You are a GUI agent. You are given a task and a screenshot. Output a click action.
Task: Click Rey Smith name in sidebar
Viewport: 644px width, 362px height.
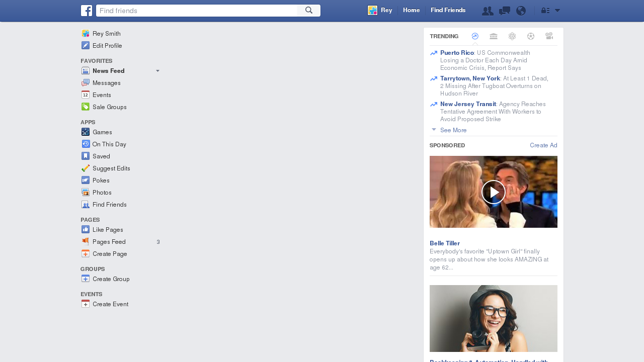pos(107,34)
